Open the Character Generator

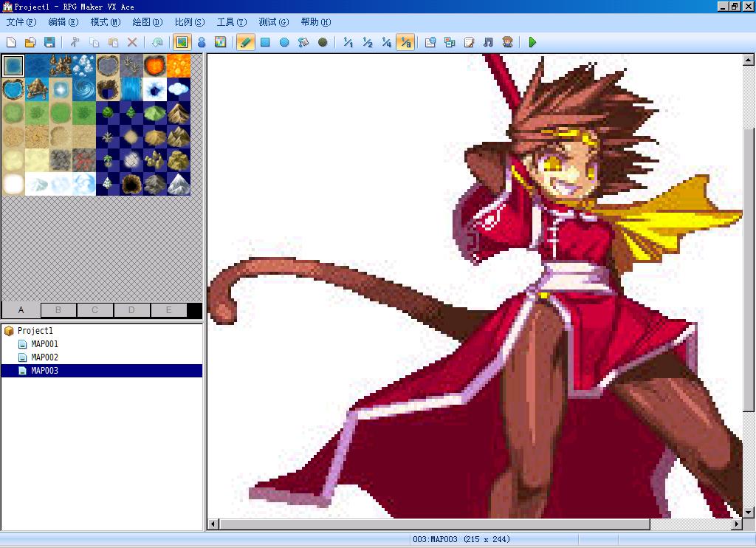[507, 42]
